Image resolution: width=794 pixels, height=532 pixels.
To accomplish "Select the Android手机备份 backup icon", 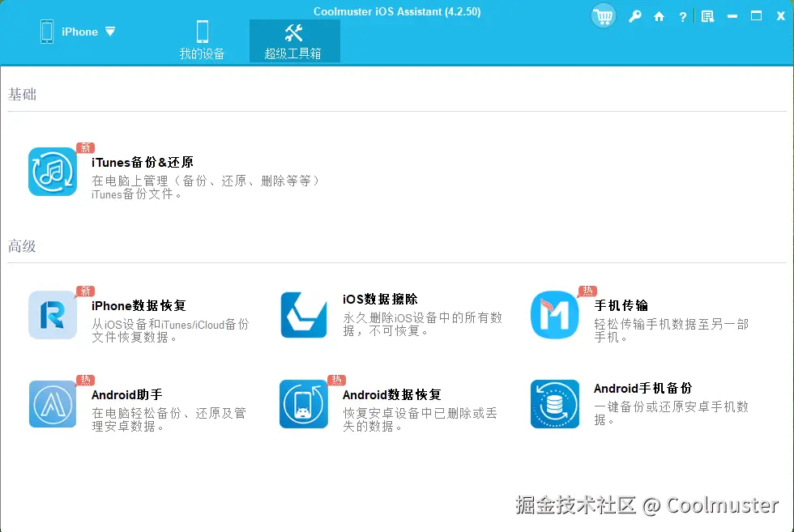I will tap(554, 405).
